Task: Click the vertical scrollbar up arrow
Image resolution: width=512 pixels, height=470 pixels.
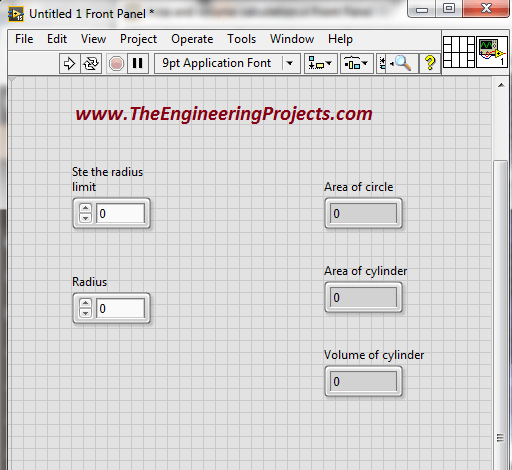Action: point(501,85)
